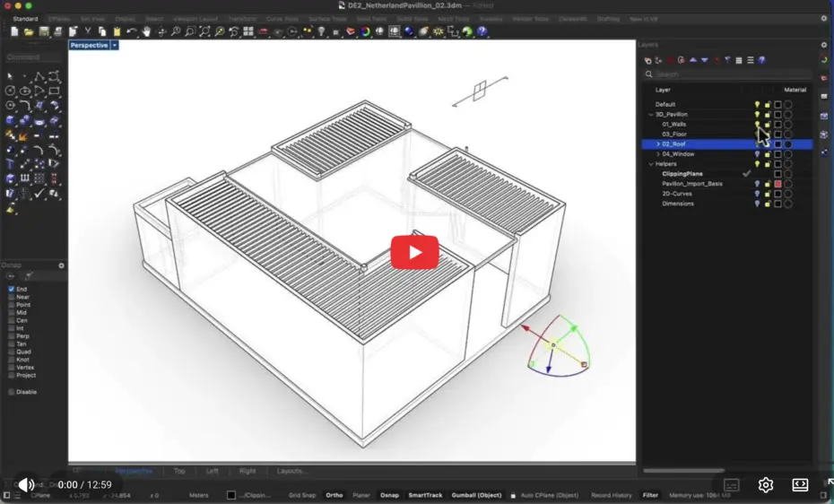Toggle SmartTrack in the status bar

(425, 495)
